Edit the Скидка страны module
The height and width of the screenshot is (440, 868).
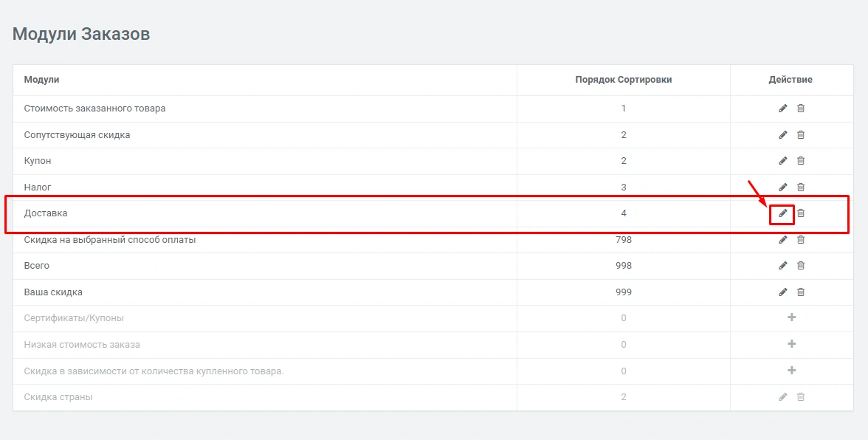[783, 397]
